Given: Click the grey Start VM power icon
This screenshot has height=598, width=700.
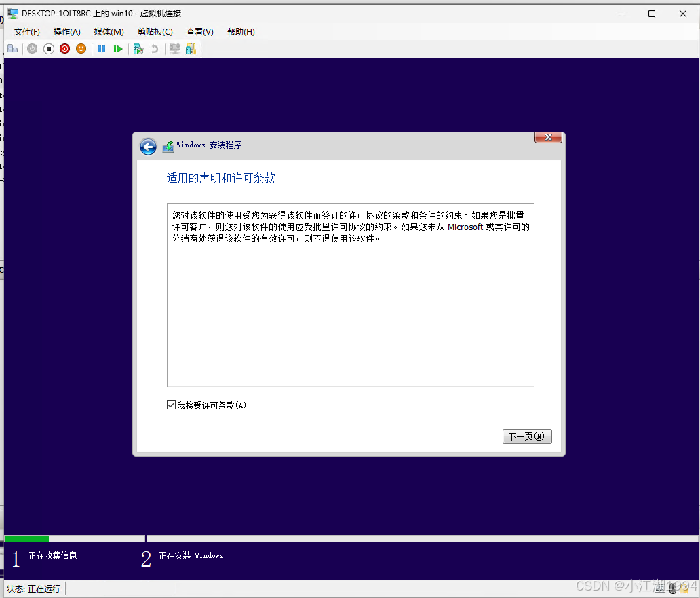Looking at the screenshot, I should click(32, 49).
